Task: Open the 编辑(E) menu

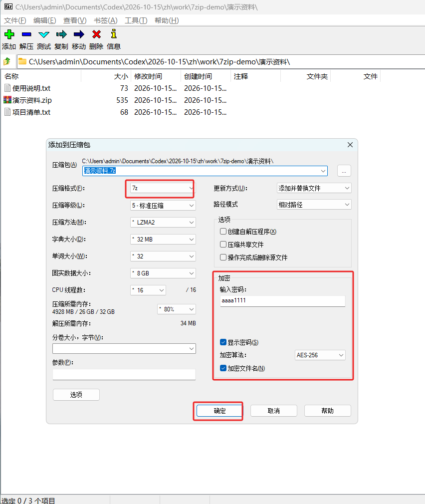Action: pyautogui.click(x=45, y=20)
